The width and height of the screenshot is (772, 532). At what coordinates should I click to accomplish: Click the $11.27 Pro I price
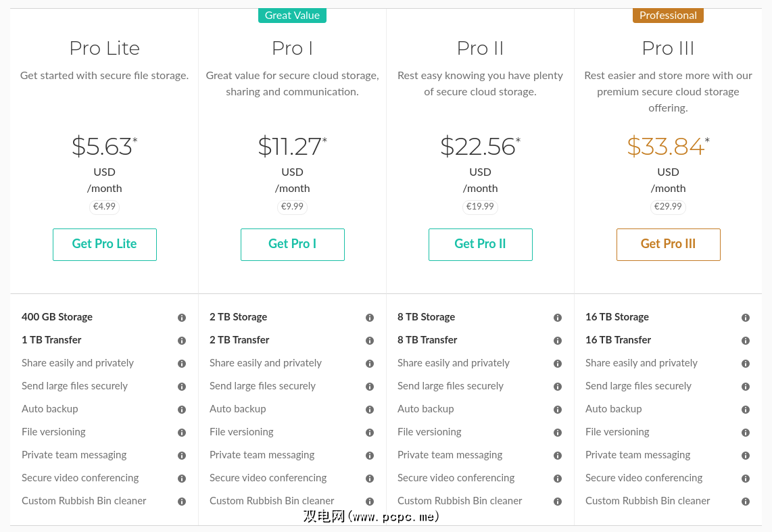click(x=289, y=147)
